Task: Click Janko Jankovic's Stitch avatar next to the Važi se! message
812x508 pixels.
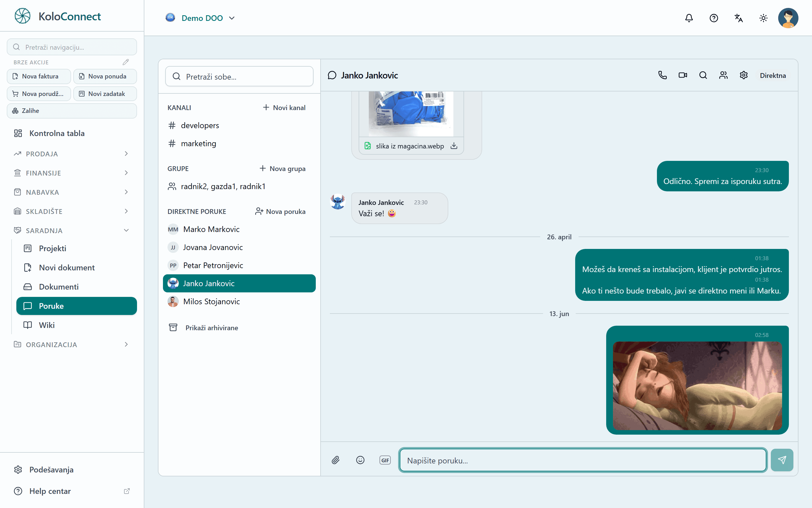Action: (337, 202)
